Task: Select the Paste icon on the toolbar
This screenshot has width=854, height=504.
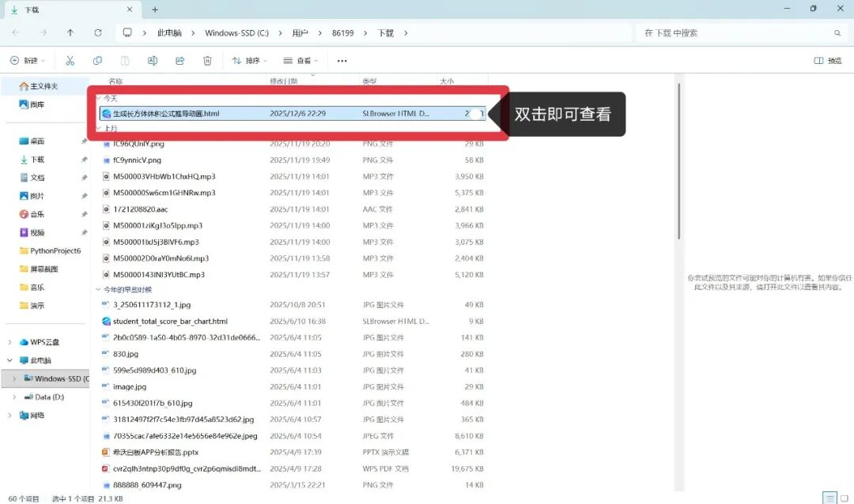Action: [x=124, y=60]
